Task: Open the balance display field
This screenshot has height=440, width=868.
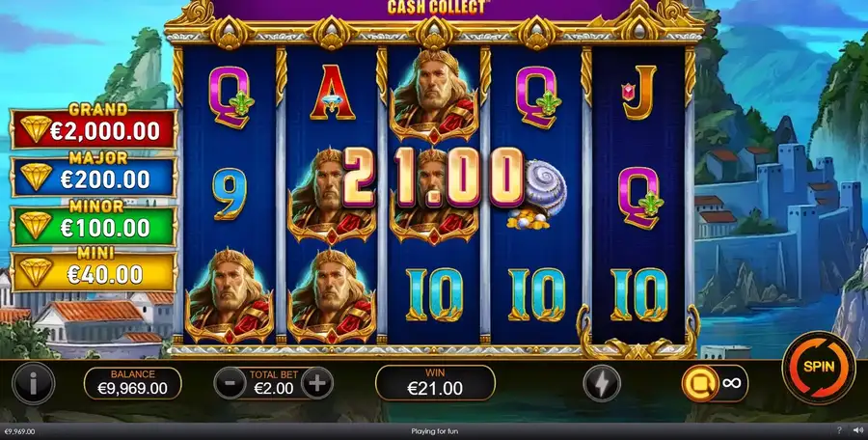Action: point(132,383)
